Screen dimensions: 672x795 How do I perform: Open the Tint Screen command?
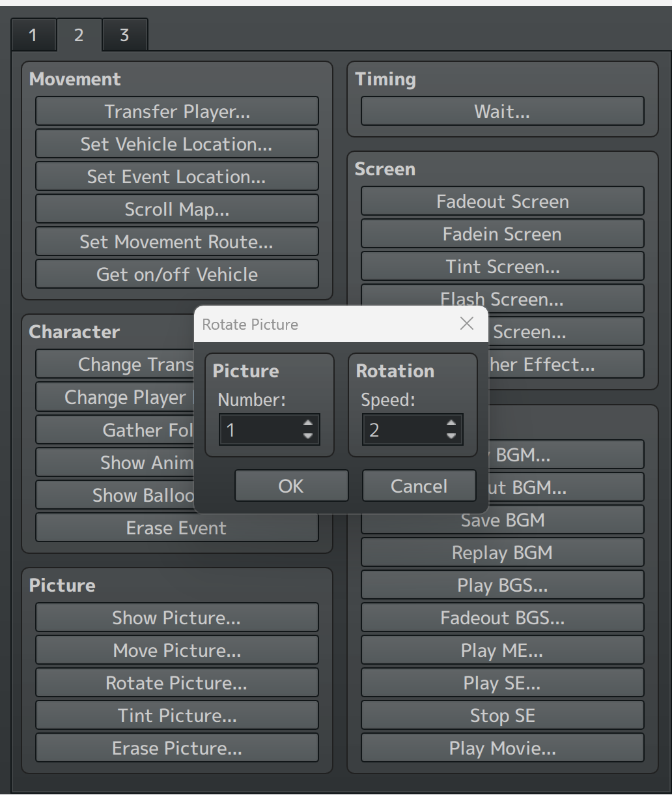coord(503,267)
